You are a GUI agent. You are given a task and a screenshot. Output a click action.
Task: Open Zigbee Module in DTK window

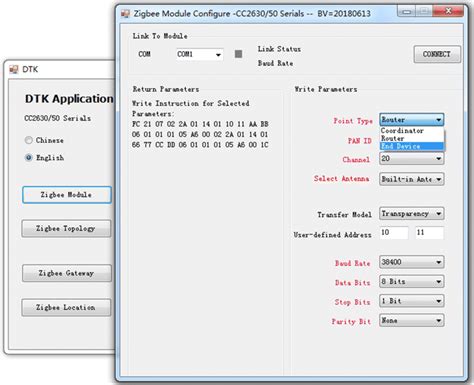[67, 195]
